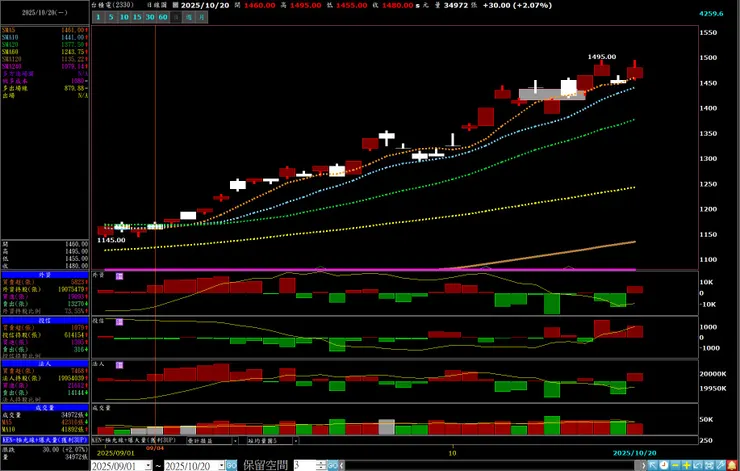
Task: Open the wrench settings tool icon
Action: [720, 465]
